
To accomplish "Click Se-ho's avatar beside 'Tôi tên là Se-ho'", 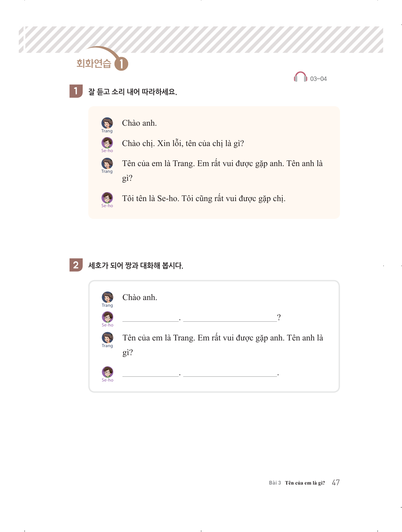I will [107, 198].
